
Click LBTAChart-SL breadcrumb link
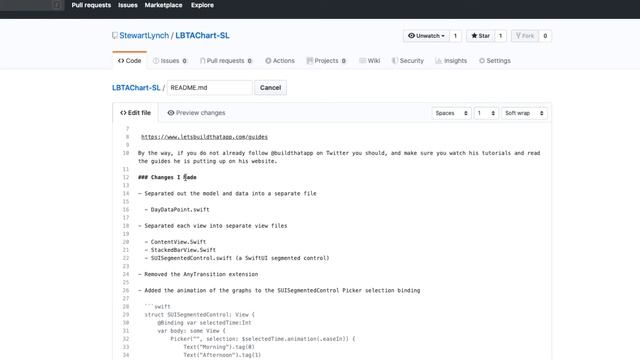click(136, 88)
